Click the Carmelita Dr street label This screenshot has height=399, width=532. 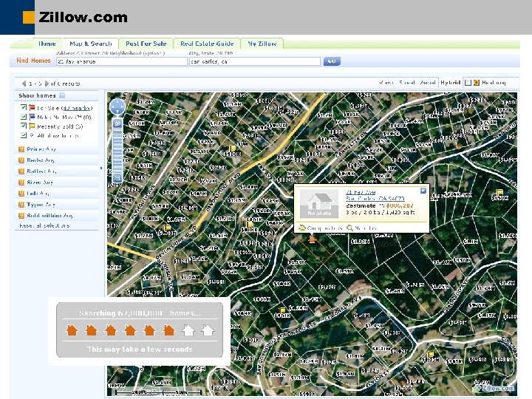click(351, 145)
